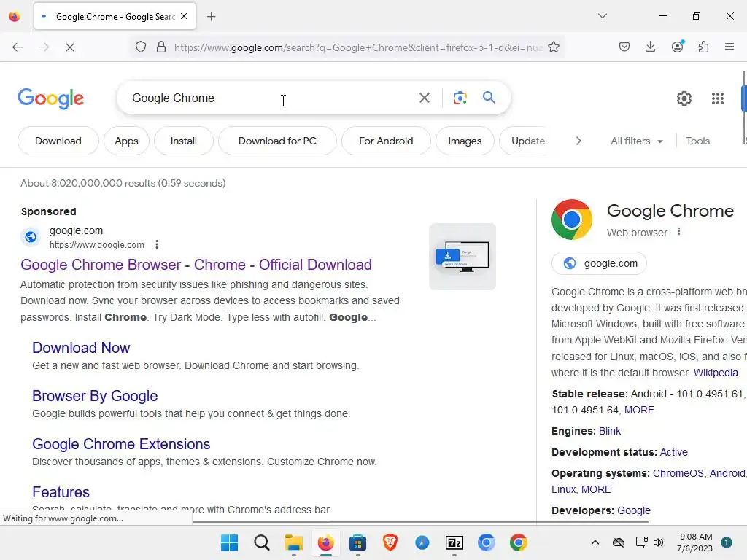Viewport: 747px width, 560px height.
Task: Close the Google Chrome - Google Search tab
Action: (x=184, y=16)
